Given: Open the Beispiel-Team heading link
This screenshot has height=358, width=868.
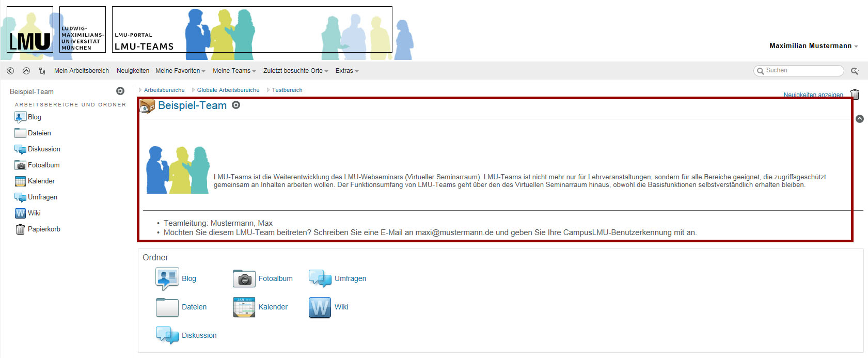Looking at the screenshot, I should (192, 105).
